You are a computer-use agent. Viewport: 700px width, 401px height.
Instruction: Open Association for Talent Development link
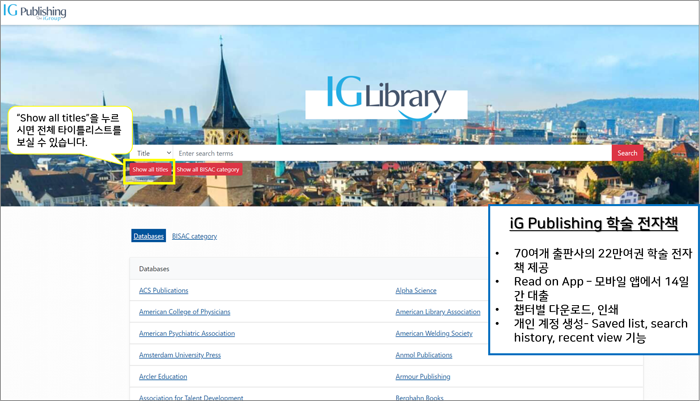pyautogui.click(x=193, y=397)
